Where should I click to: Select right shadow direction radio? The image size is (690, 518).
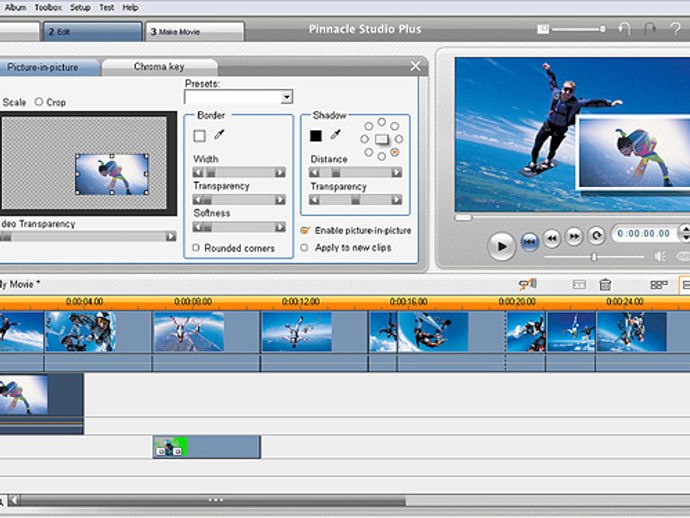pos(399,139)
